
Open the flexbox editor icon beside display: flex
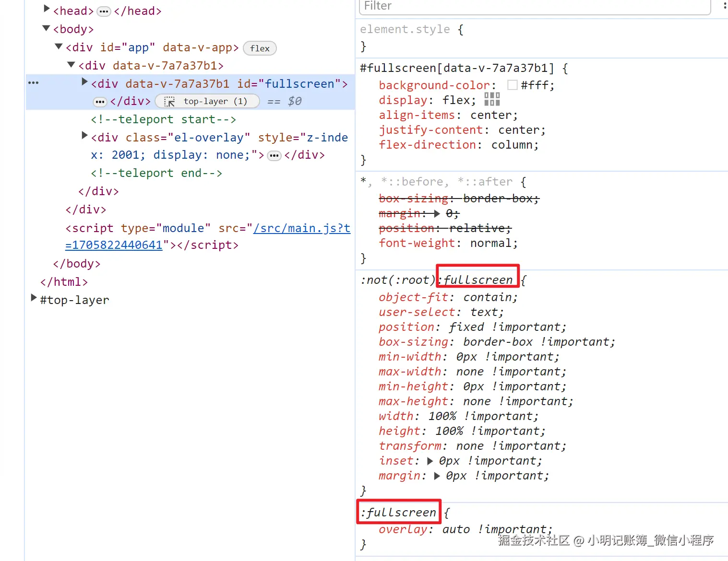pos(492,99)
